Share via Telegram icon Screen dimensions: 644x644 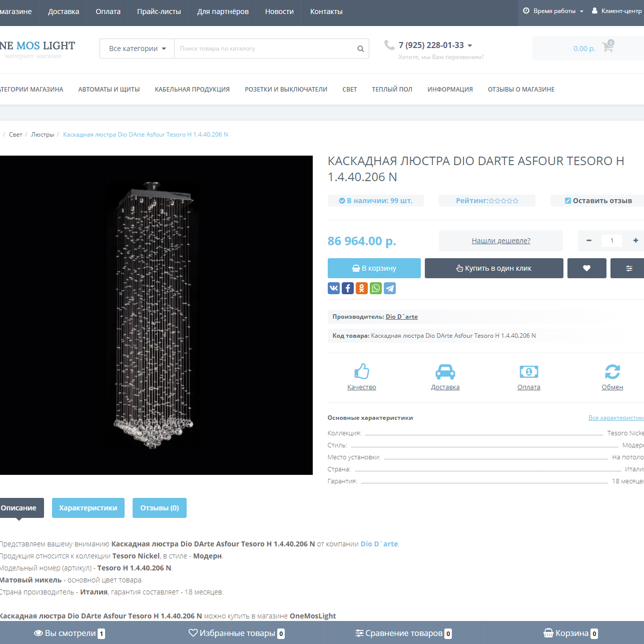click(x=390, y=288)
